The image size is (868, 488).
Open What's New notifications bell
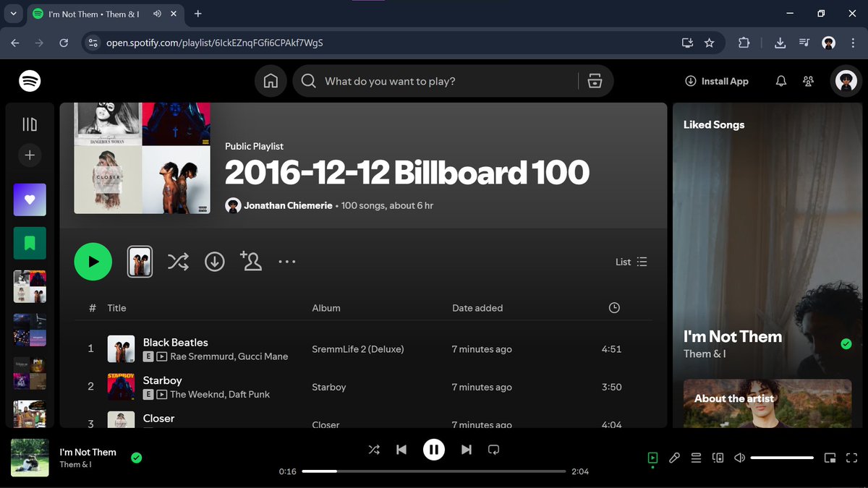(x=781, y=81)
